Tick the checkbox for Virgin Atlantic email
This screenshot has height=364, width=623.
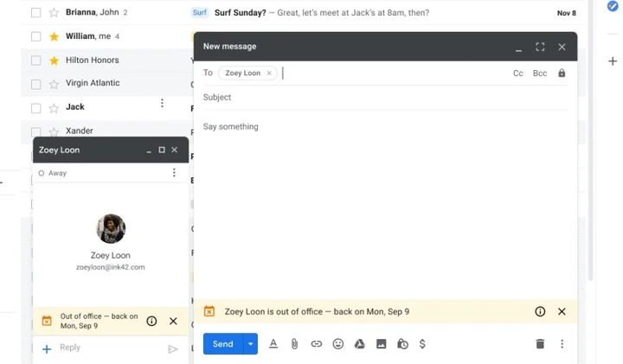pyautogui.click(x=36, y=84)
